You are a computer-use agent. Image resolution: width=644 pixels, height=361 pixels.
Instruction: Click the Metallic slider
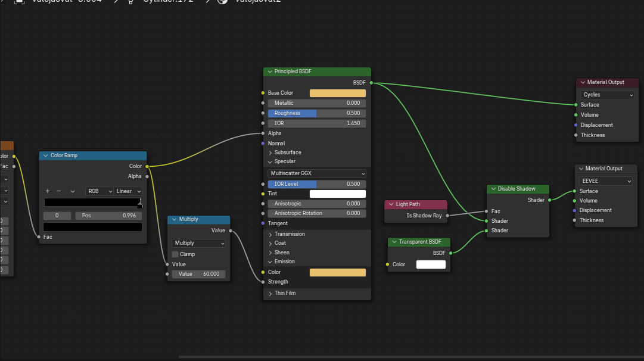(317, 103)
